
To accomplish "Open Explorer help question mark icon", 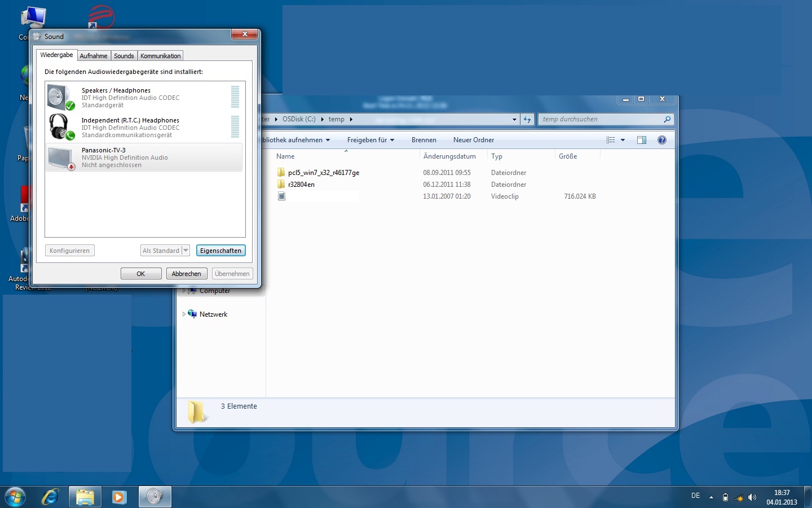I will pos(662,140).
